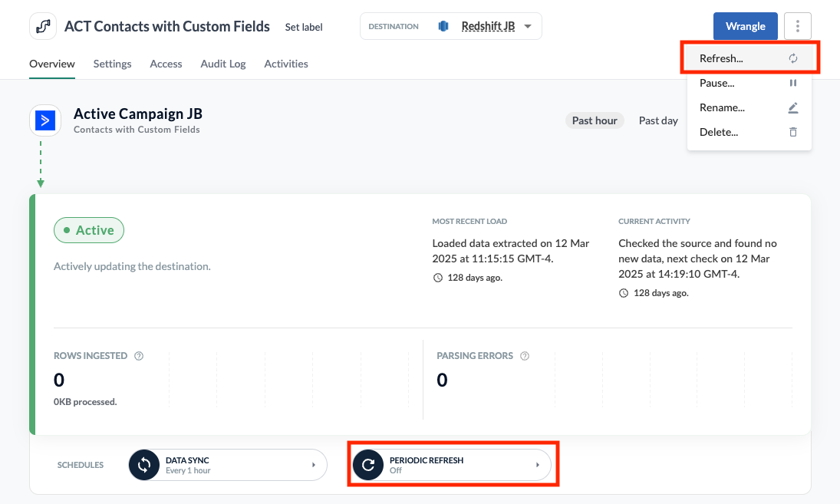This screenshot has width=840, height=504.
Task: Click the Periodic Refresh circular icon
Action: pos(368,465)
